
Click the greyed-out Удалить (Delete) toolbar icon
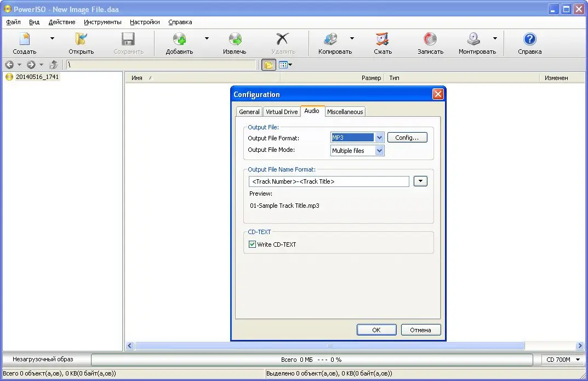[x=283, y=39]
